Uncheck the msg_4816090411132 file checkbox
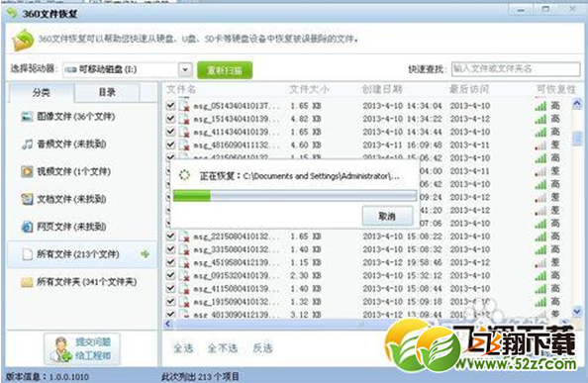 [x=170, y=144]
